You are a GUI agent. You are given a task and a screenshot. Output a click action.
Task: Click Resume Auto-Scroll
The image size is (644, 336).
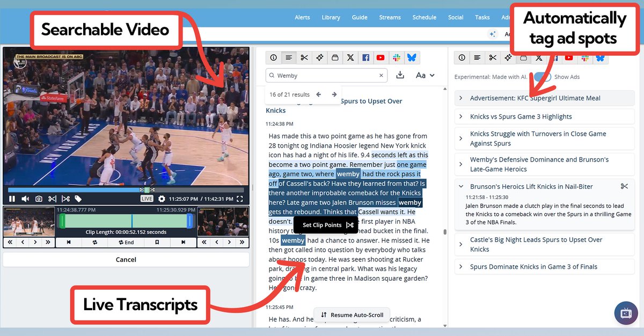352,315
